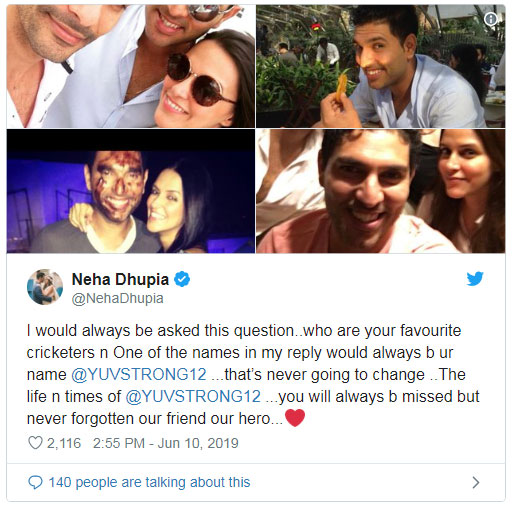Click the blue verified badge
The width and height of the screenshot is (521, 507).
point(182,279)
